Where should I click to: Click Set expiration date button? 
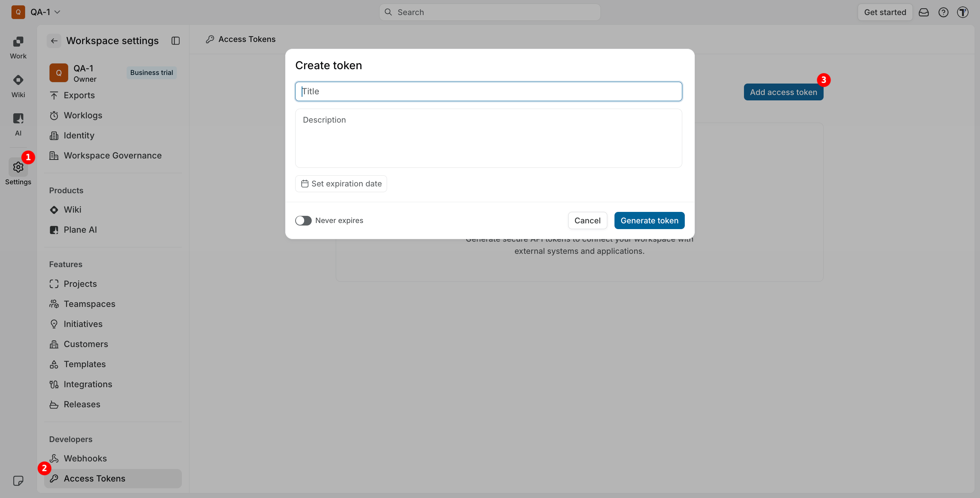[x=341, y=184]
